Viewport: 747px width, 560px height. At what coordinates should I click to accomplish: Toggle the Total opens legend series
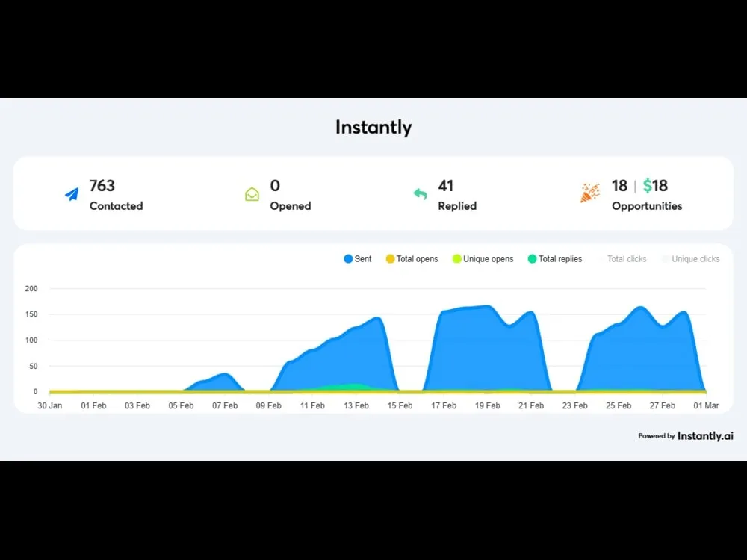(x=412, y=259)
